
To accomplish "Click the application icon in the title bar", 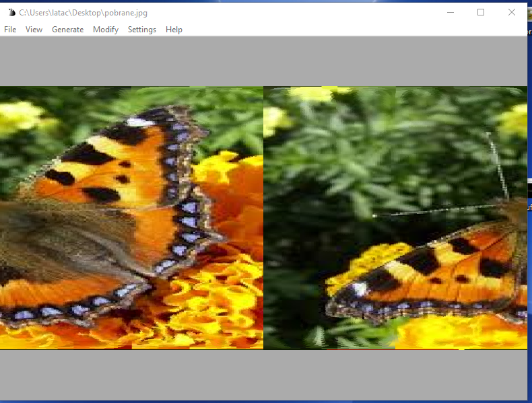I will coord(11,13).
